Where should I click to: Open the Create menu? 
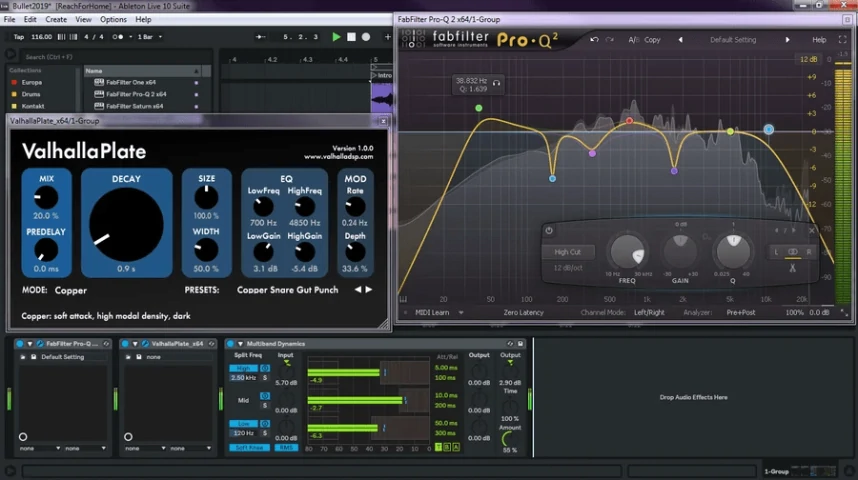pos(56,19)
